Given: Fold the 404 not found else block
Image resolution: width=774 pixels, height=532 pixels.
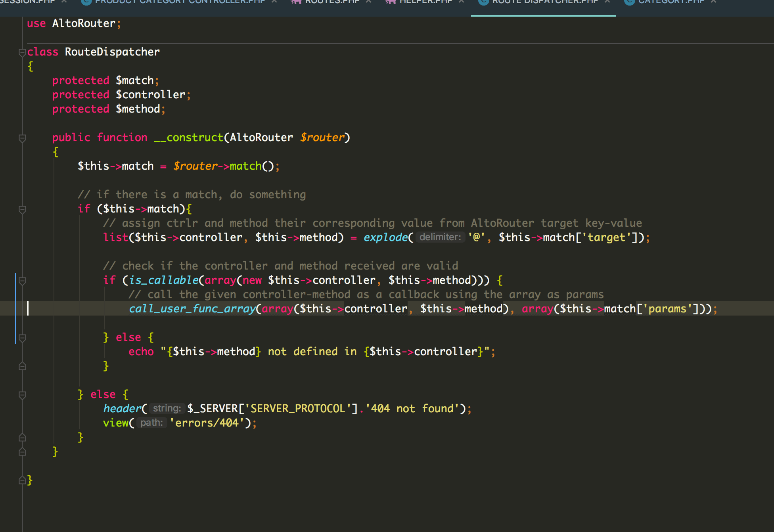Looking at the screenshot, I should coord(23,395).
